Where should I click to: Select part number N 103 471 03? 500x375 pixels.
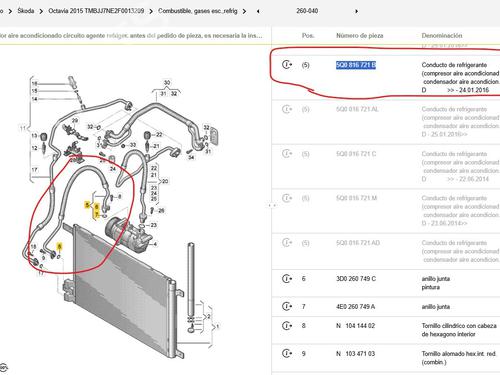[355, 353]
